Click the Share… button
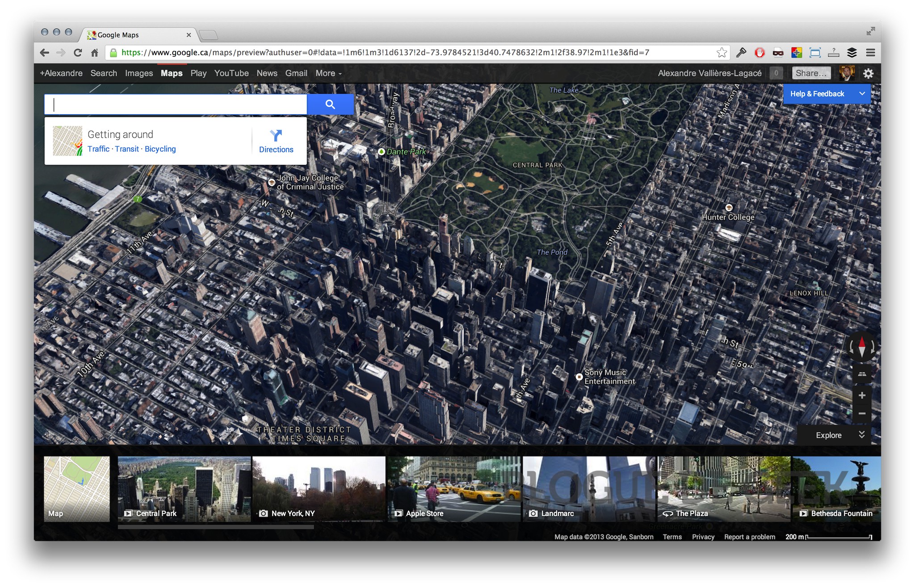Image resolution: width=915 pixels, height=588 pixels. click(811, 73)
